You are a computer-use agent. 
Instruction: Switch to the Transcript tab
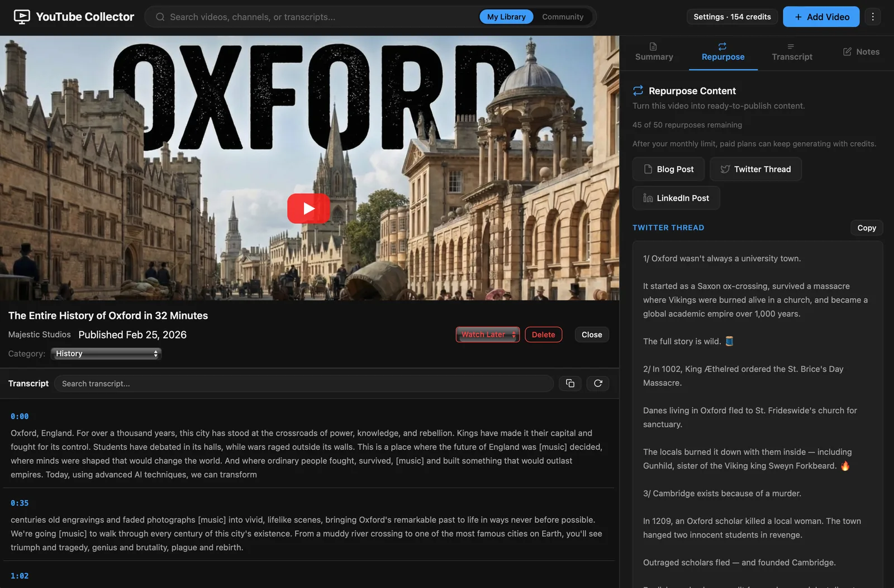pyautogui.click(x=792, y=52)
